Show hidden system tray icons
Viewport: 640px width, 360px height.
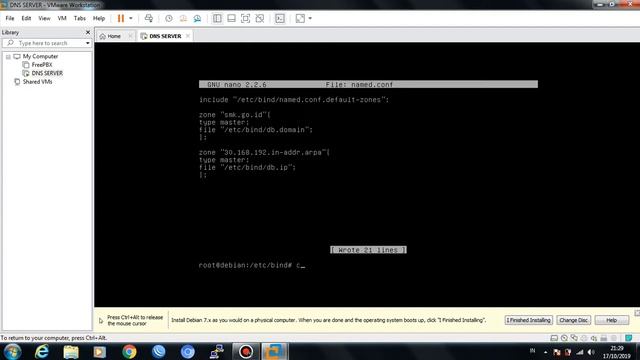coord(545,352)
